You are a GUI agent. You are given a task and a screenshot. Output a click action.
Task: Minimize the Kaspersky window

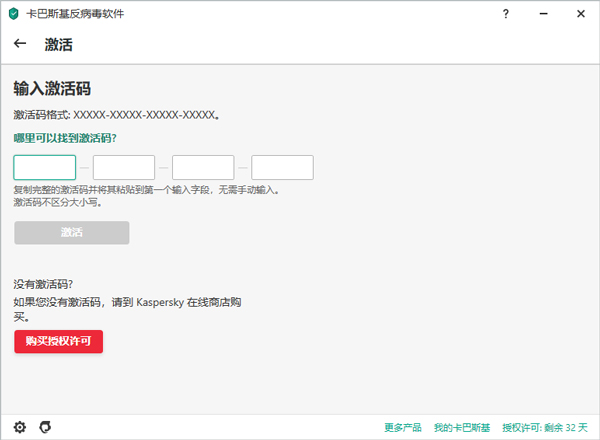543,14
